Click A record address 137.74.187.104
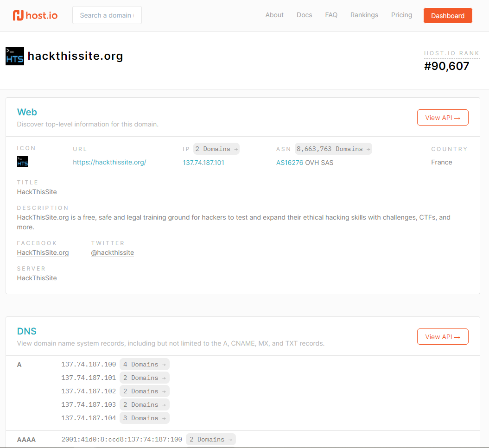The image size is (489, 448). point(89,418)
